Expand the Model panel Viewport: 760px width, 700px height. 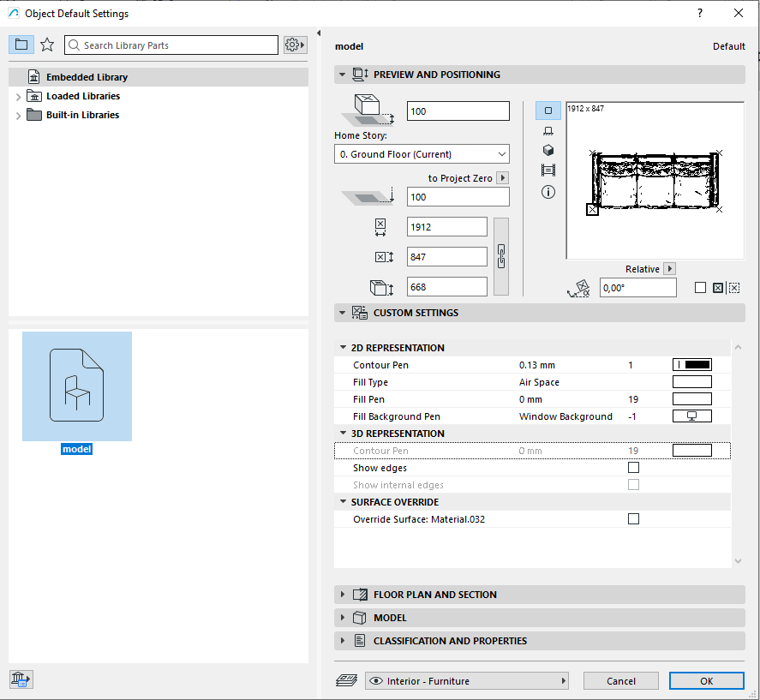click(x=342, y=618)
